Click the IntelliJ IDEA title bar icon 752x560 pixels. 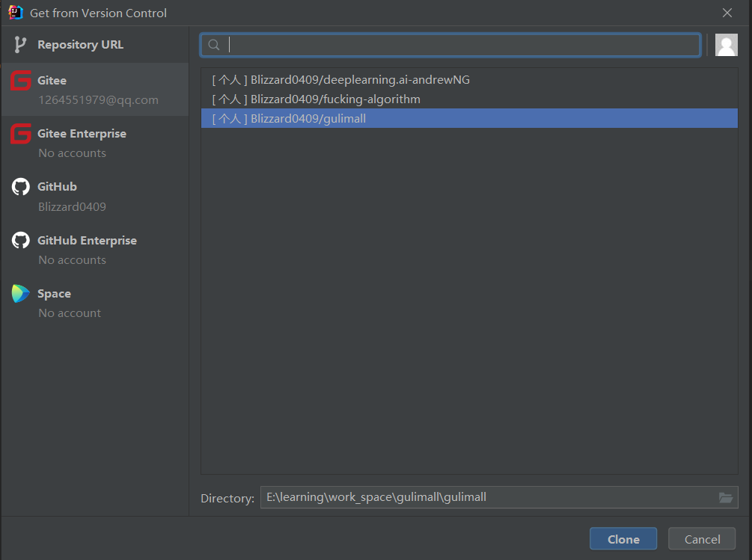(x=16, y=13)
